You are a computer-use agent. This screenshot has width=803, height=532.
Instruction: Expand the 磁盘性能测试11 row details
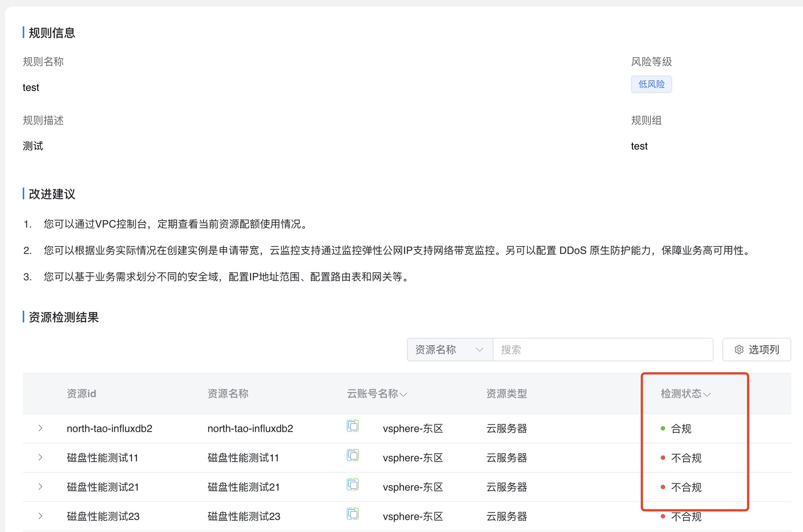point(40,457)
